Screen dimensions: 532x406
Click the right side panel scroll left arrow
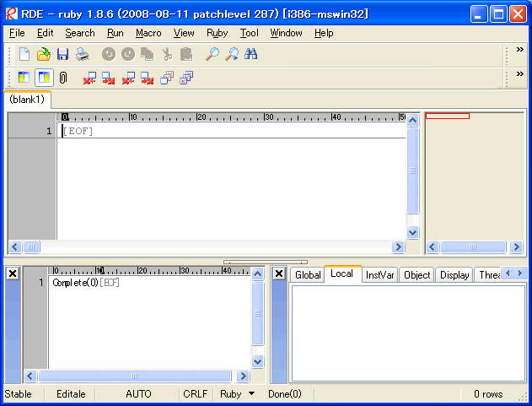[433, 246]
